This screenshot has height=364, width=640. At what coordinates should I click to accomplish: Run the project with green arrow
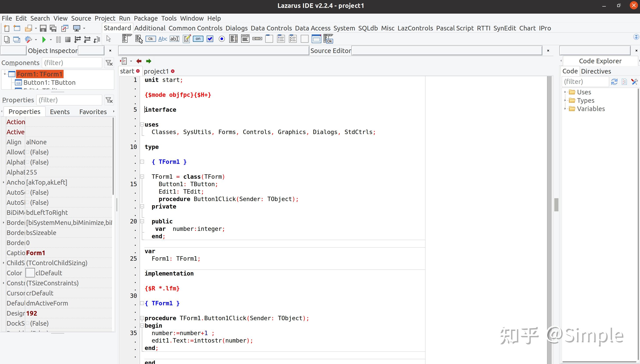coord(44,39)
